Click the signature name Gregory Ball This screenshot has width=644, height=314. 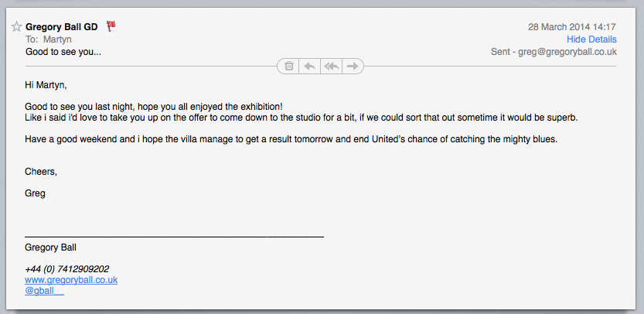coord(50,247)
